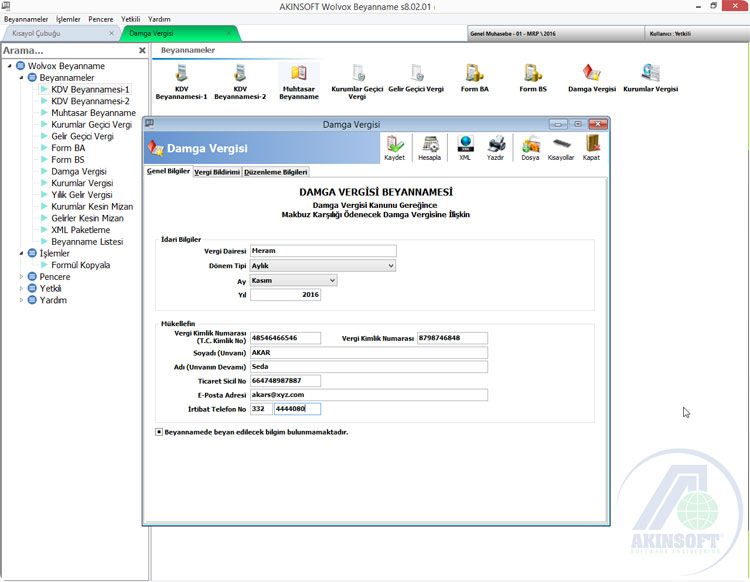Click the T.C. Kimlik No field

285,338
